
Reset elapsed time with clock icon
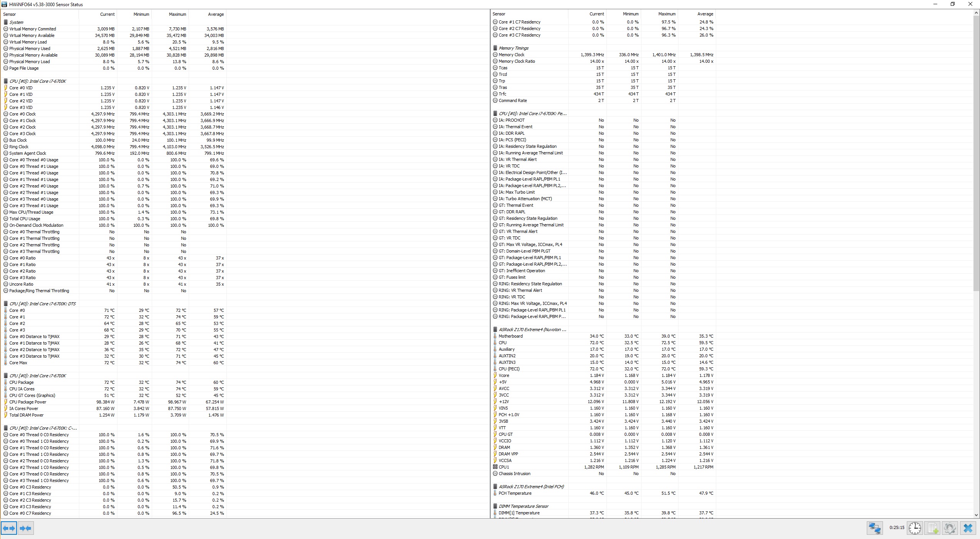[x=915, y=528]
